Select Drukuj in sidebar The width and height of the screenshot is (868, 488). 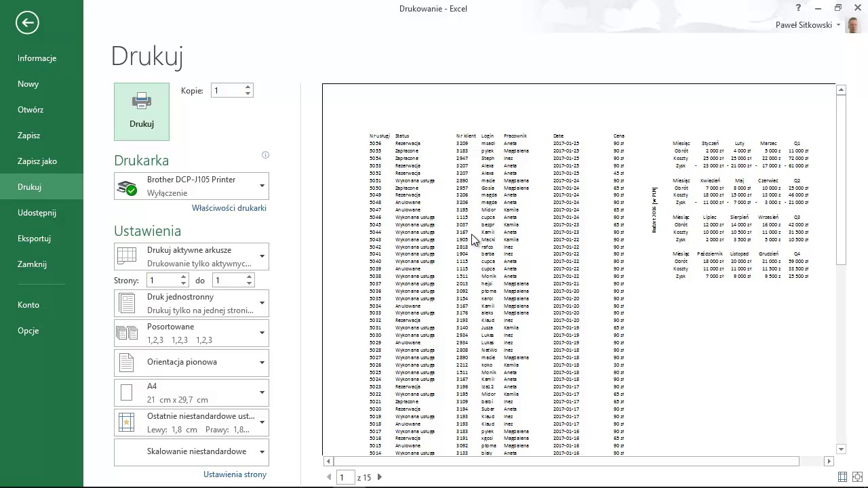point(41,187)
